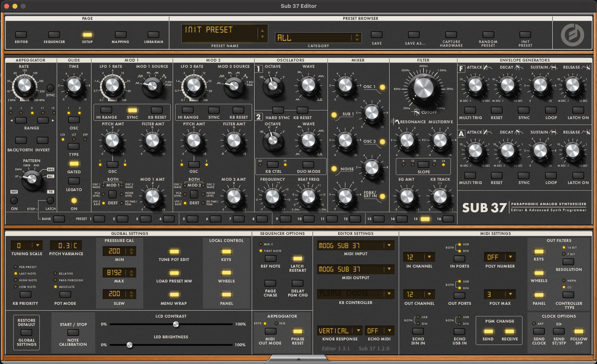
Task: Go to the Mapping page
Action: point(120,35)
